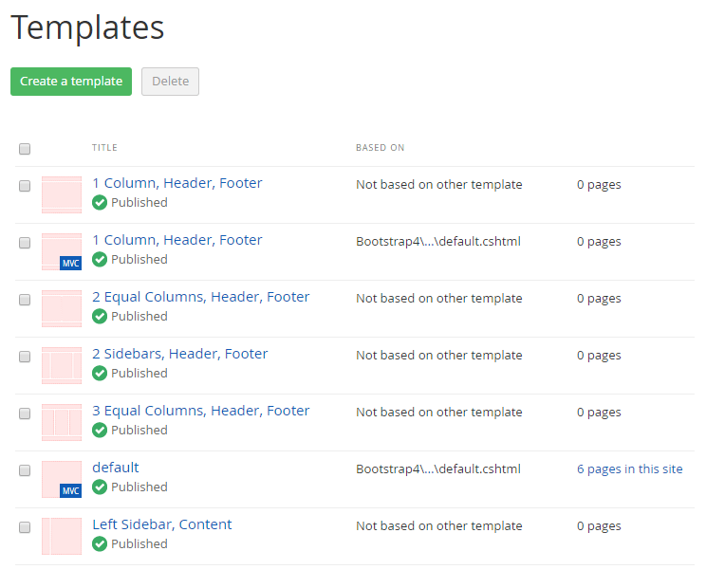Open the default template title link
The height and width of the screenshot is (588, 706).
(116, 468)
